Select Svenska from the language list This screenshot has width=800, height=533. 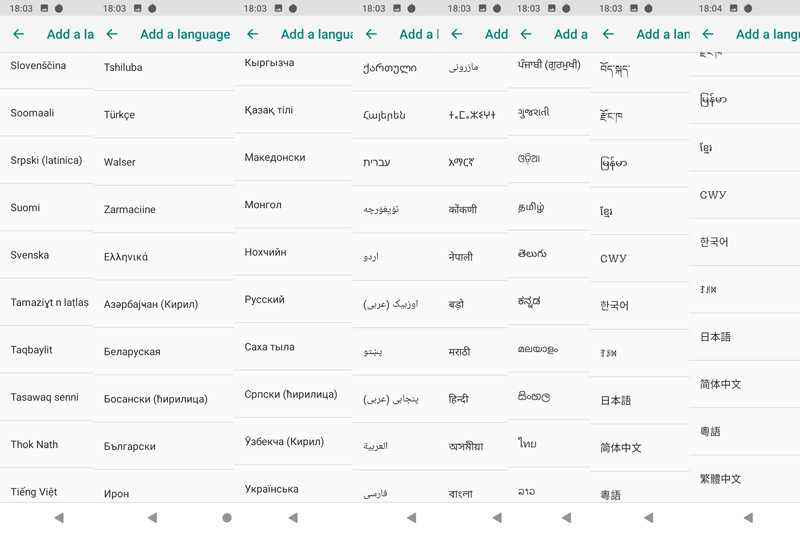(30, 255)
